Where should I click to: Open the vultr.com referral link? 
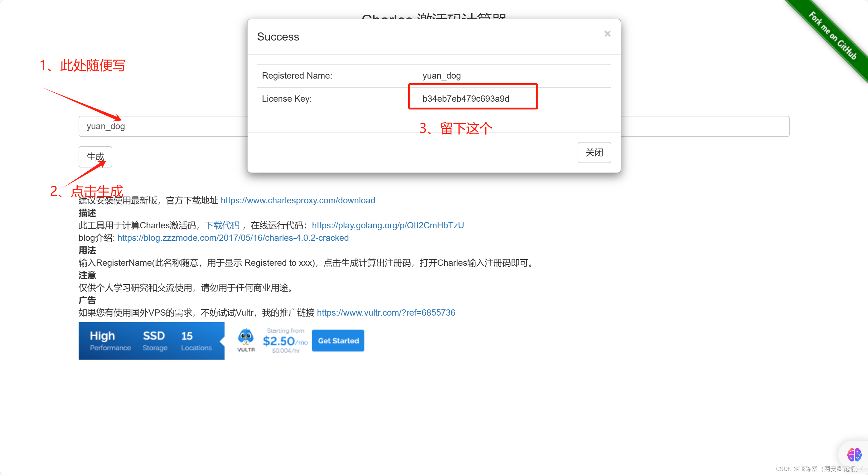point(386,313)
